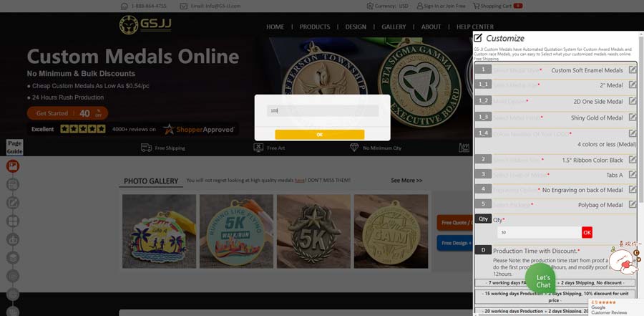
Task: Open the ABOUT menu
Action: tap(431, 27)
